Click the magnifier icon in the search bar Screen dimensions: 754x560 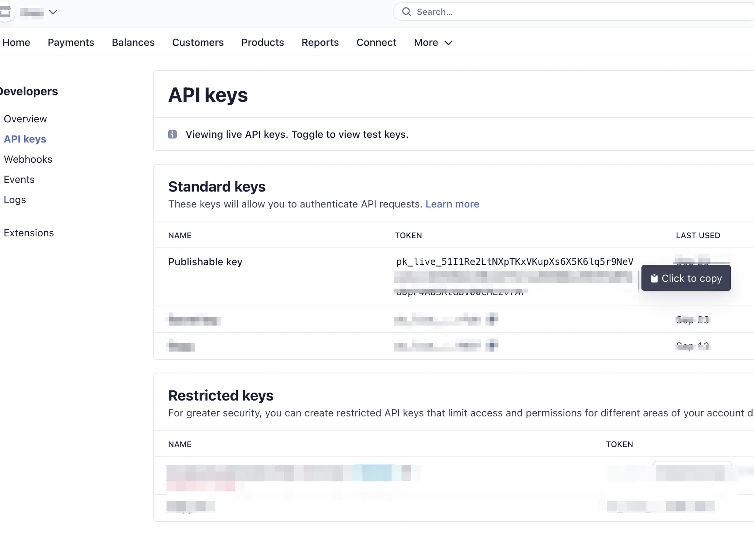tap(406, 12)
